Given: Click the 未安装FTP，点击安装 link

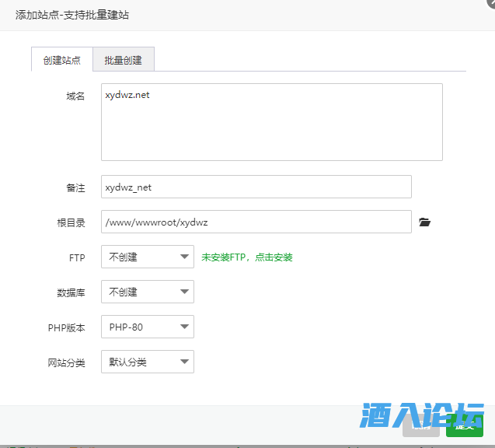Looking at the screenshot, I should pos(246,257).
